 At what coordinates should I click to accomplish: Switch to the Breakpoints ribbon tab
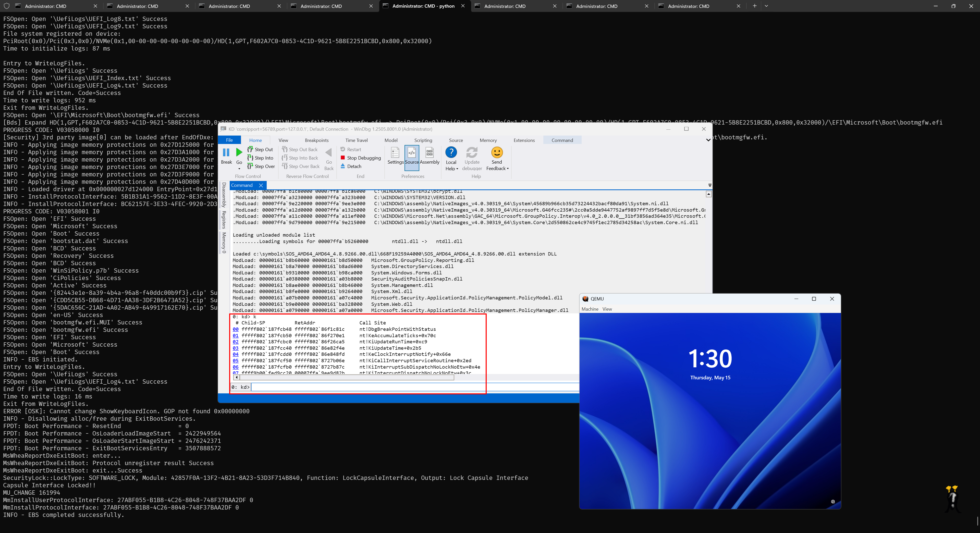(x=316, y=140)
